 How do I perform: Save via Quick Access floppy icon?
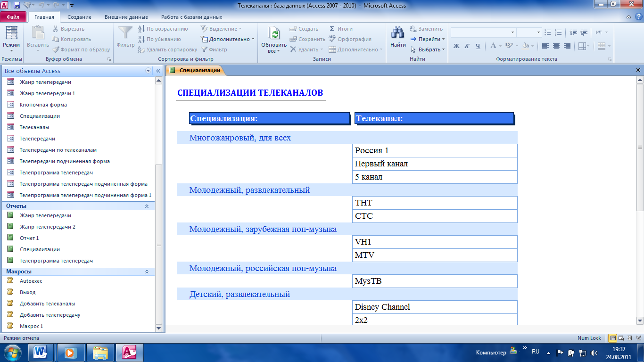tap(17, 6)
